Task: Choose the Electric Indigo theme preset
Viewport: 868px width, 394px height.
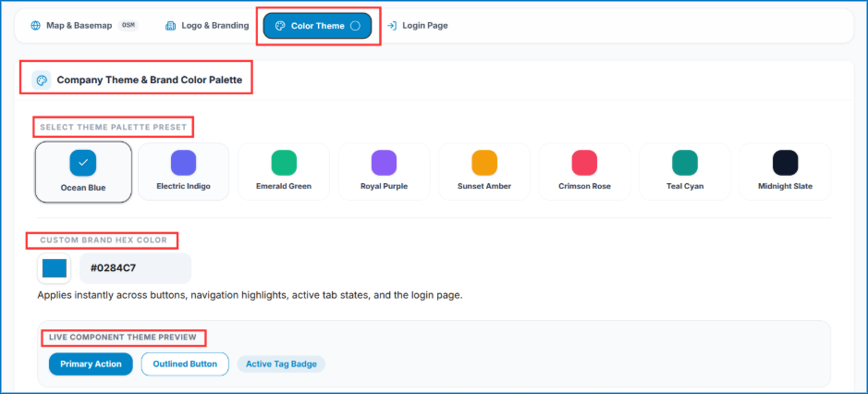Action: pos(183,172)
